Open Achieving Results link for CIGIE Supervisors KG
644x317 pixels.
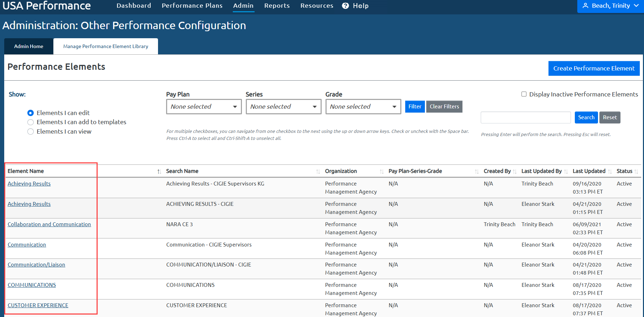(29, 184)
